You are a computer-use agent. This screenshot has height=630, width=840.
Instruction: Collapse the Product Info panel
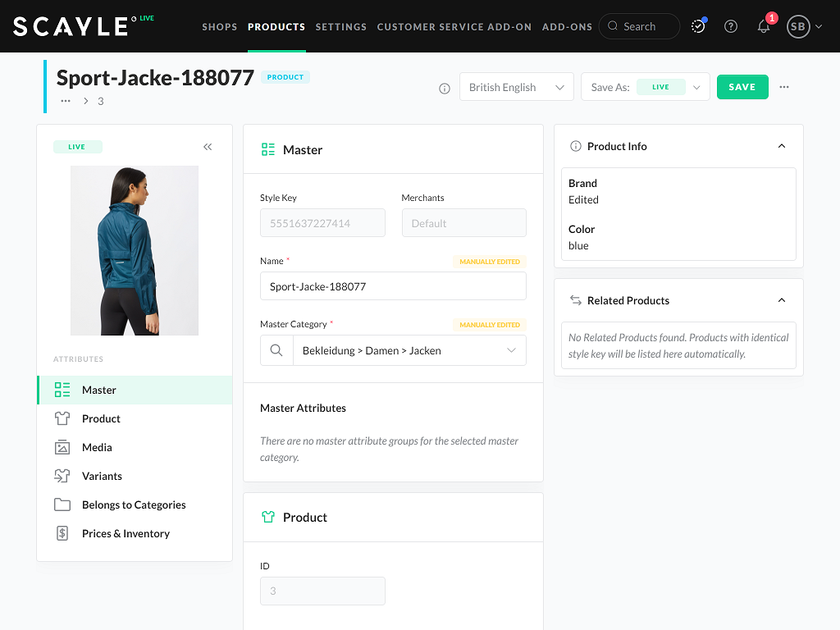(781, 146)
